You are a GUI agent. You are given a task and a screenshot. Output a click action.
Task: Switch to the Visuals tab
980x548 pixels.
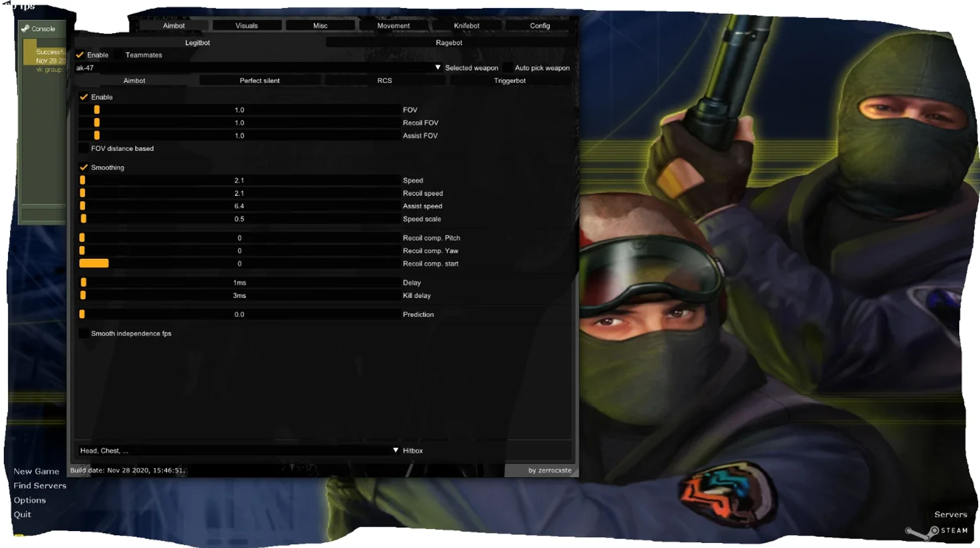click(x=247, y=26)
